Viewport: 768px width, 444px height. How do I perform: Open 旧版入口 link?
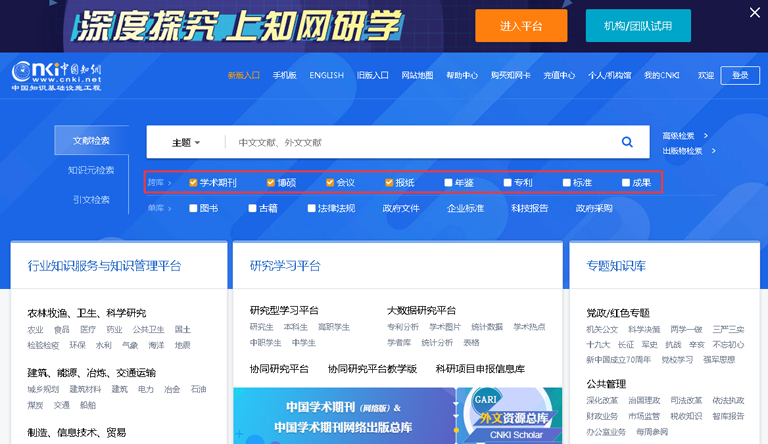(x=373, y=75)
